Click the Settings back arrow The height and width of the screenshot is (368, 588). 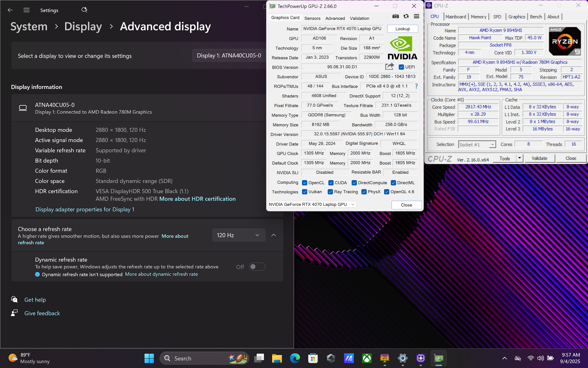pyautogui.click(x=10, y=10)
